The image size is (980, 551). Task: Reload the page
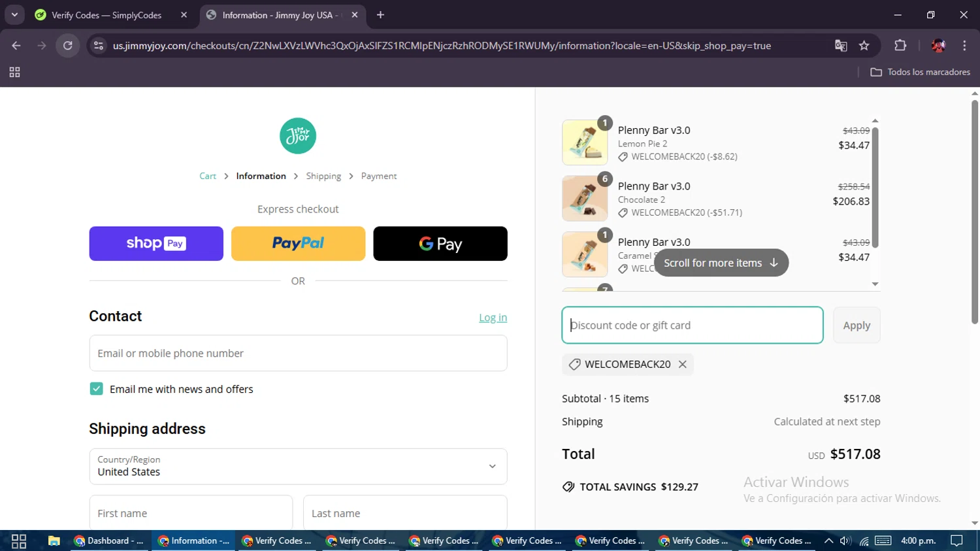68,46
